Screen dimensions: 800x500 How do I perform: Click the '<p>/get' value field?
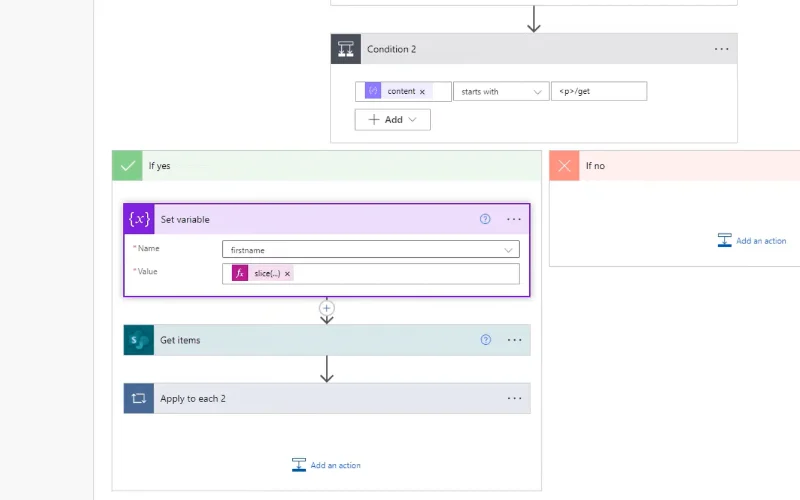click(599, 91)
